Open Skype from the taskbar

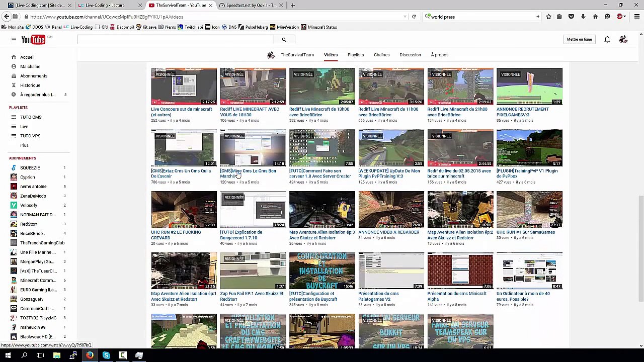[x=106, y=355]
